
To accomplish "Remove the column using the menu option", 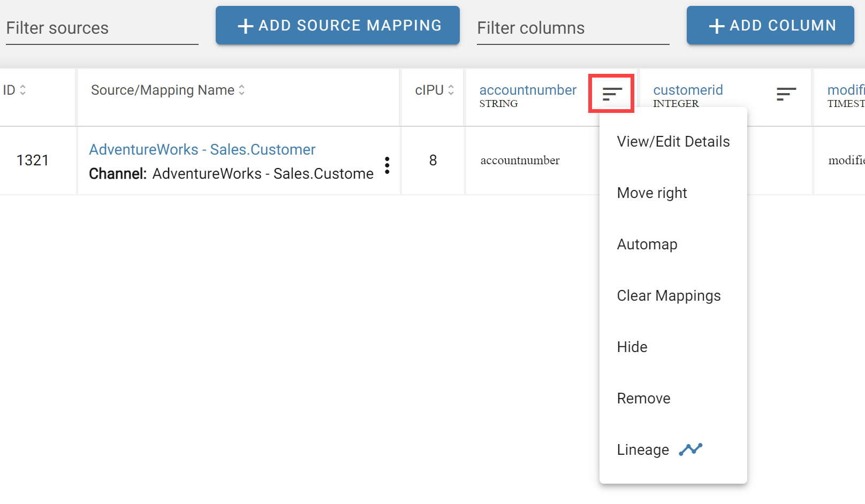I will click(643, 398).
